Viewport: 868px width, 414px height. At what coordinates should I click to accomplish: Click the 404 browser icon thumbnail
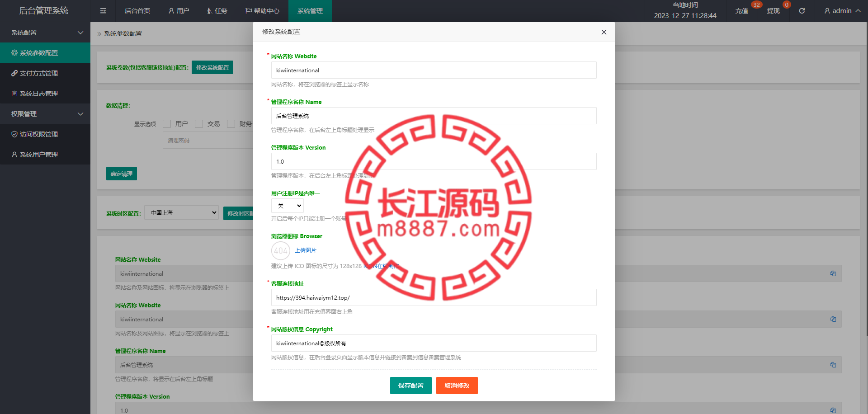(x=280, y=250)
